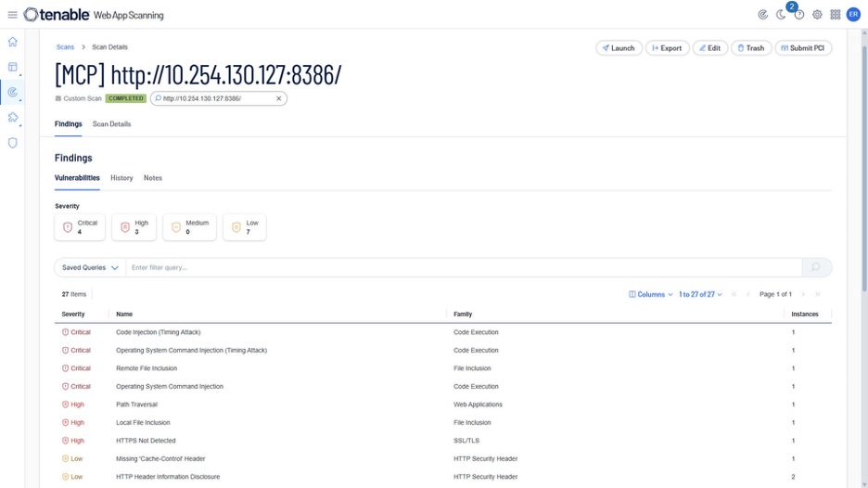Open the HTTPS Not Detected row
Viewport: 868px width, 488px height.
click(443, 441)
